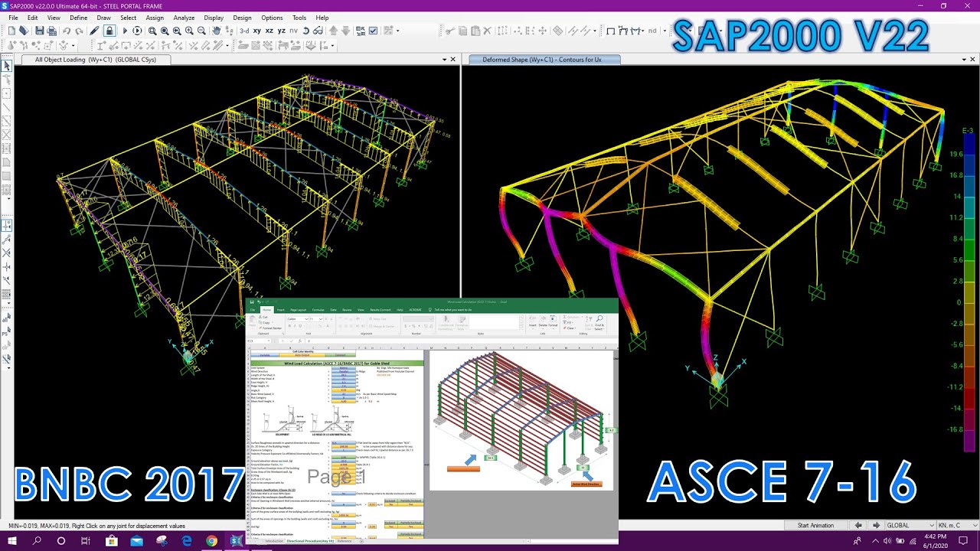Select the All Object Loading (Wy+C1) tab
The width and height of the screenshot is (980, 551).
click(95, 60)
